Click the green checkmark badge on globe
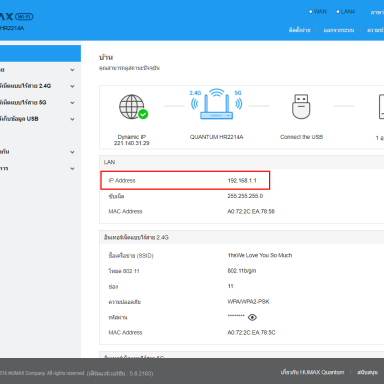 (143, 114)
